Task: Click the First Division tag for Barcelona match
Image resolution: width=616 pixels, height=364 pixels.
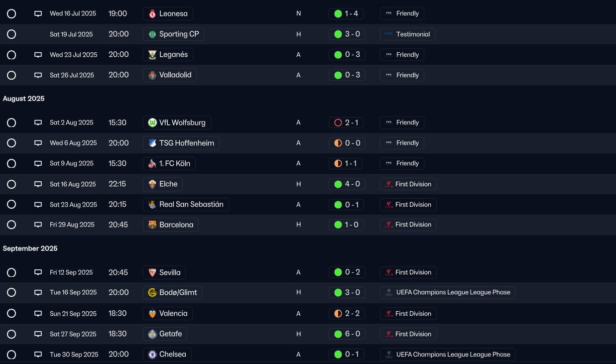Action: coord(408,225)
